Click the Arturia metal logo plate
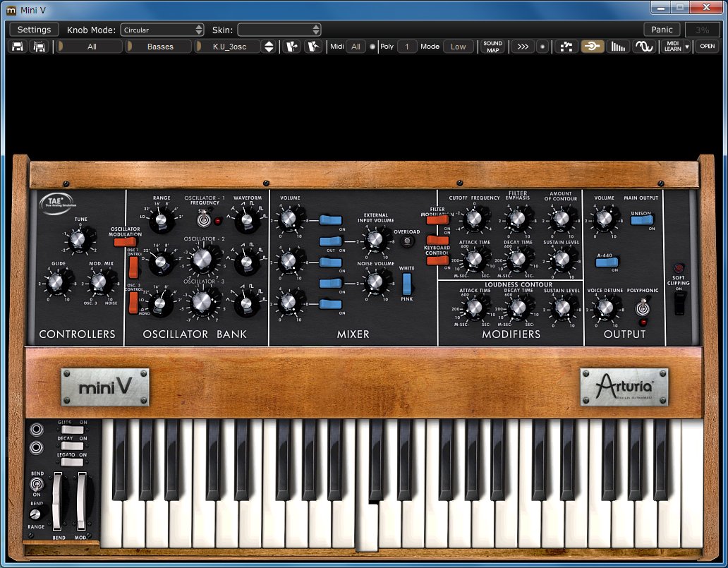 pyautogui.click(x=624, y=387)
